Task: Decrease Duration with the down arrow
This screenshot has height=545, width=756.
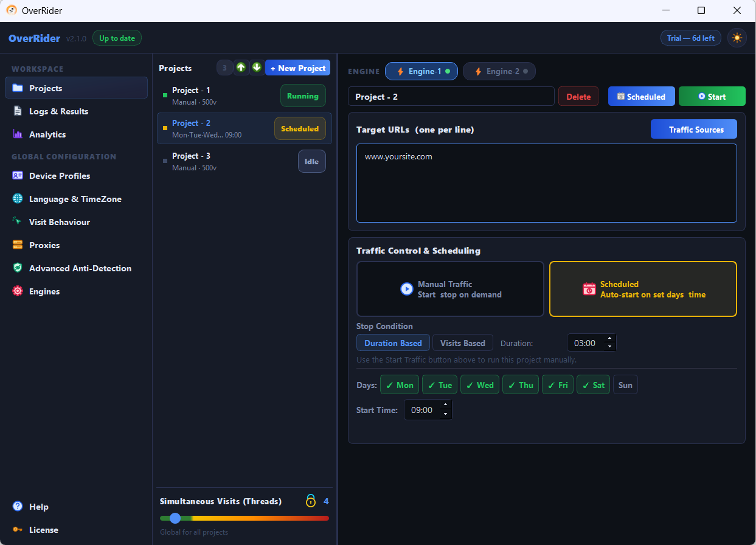Action: 609,347
